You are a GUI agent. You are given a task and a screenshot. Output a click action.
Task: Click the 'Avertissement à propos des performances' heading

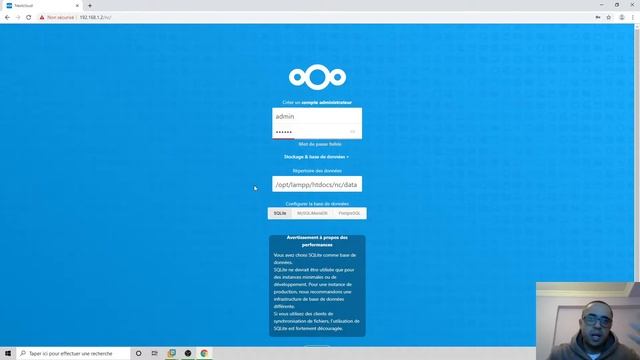pyautogui.click(x=317, y=241)
